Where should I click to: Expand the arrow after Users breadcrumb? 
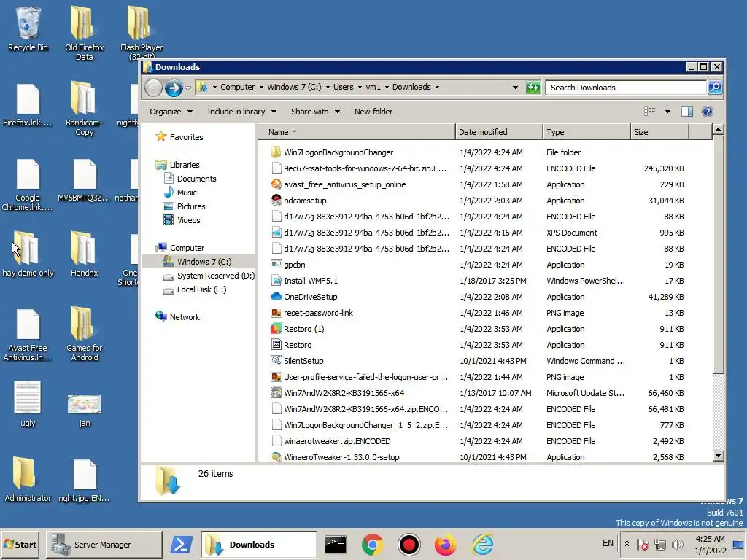click(x=360, y=87)
